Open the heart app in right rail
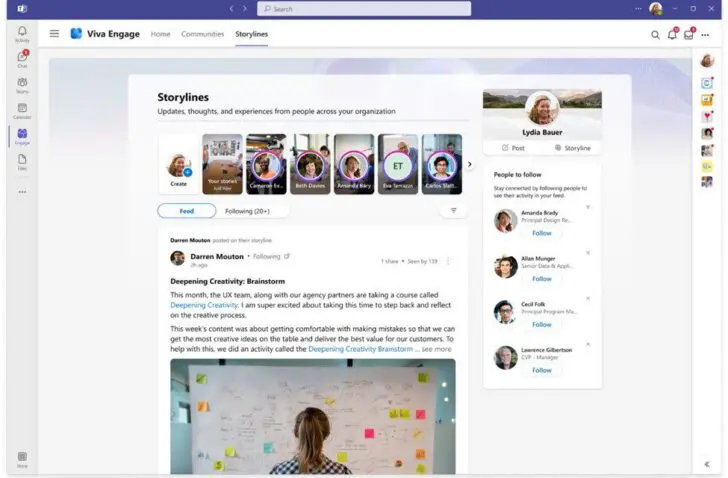This screenshot has width=728, height=478. coord(707,116)
